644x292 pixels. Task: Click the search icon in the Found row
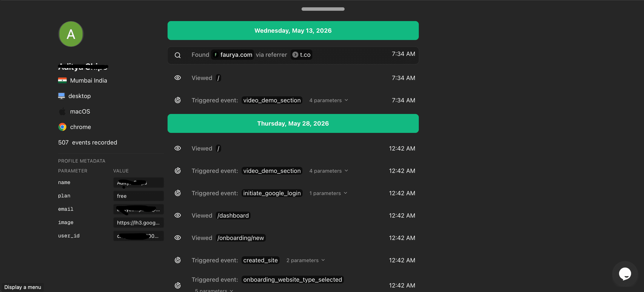coord(177,55)
